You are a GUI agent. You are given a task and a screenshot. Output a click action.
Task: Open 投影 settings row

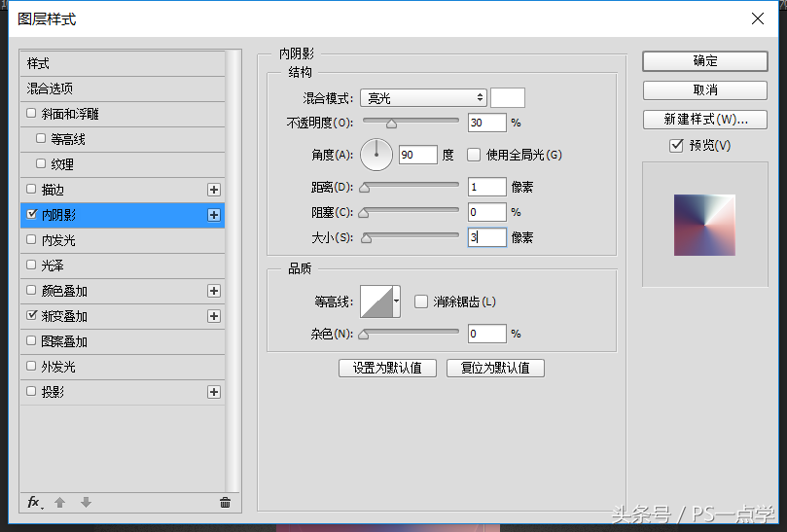click(123, 392)
